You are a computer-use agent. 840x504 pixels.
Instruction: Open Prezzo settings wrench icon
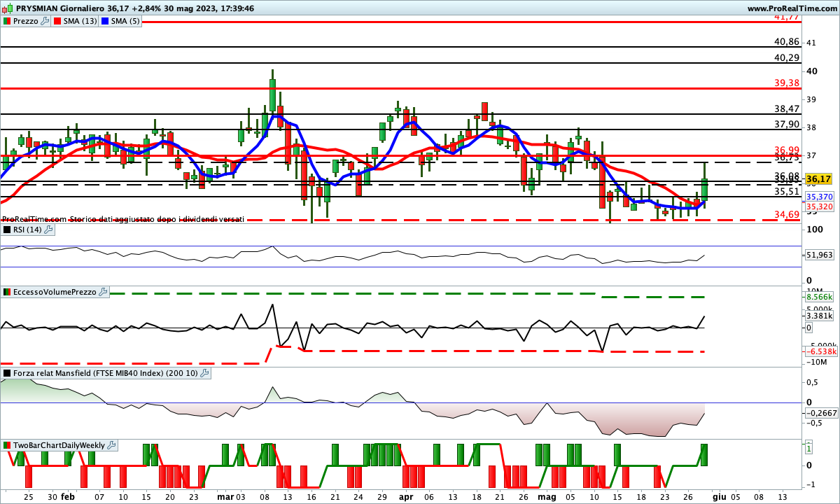tap(45, 21)
